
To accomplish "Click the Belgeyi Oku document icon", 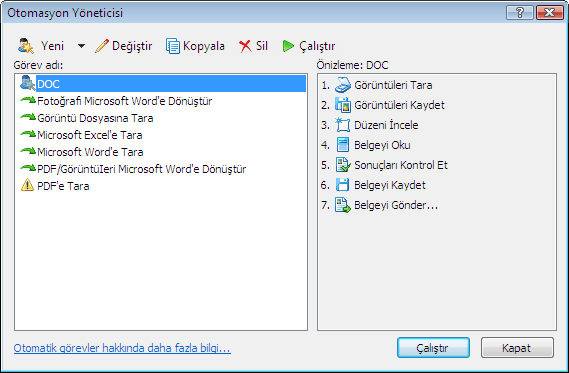I will click(x=343, y=145).
